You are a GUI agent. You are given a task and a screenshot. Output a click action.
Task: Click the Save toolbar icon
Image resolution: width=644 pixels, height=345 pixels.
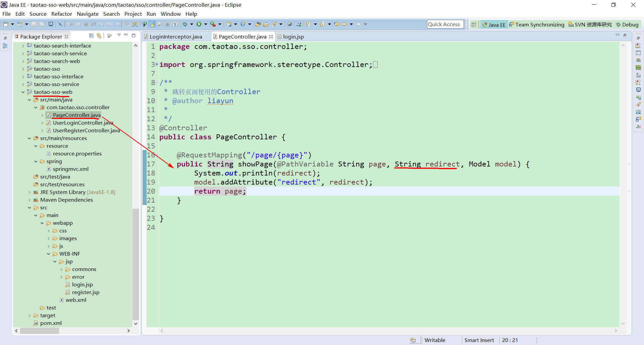coord(34,24)
